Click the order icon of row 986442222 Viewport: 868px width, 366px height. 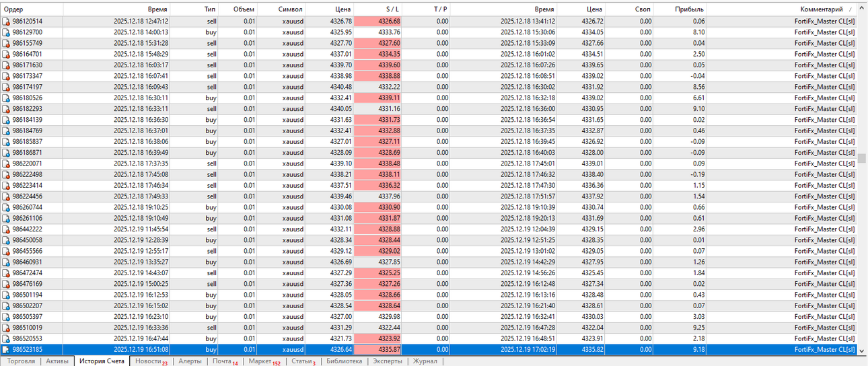[x=6, y=229]
